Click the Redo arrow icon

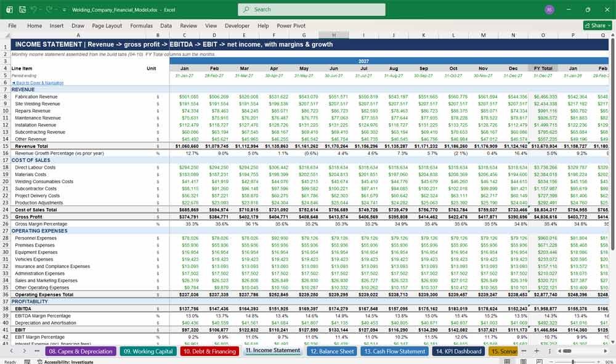click(49, 9)
